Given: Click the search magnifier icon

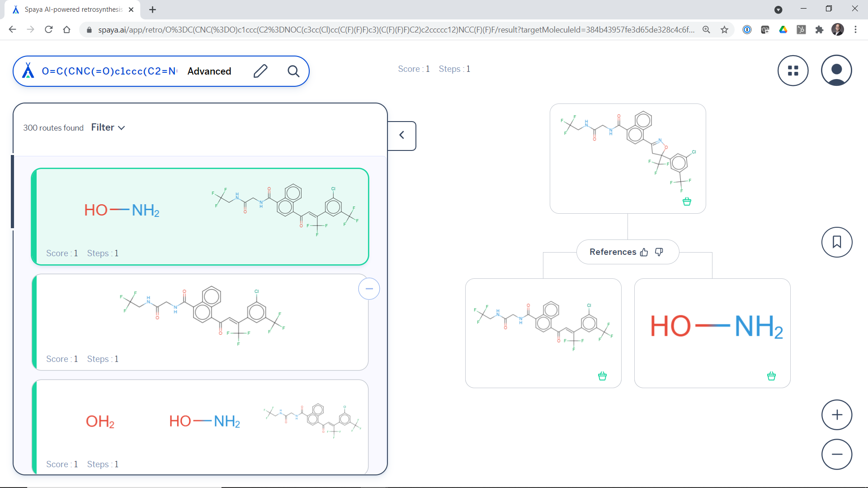Looking at the screenshot, I should 293,71.
